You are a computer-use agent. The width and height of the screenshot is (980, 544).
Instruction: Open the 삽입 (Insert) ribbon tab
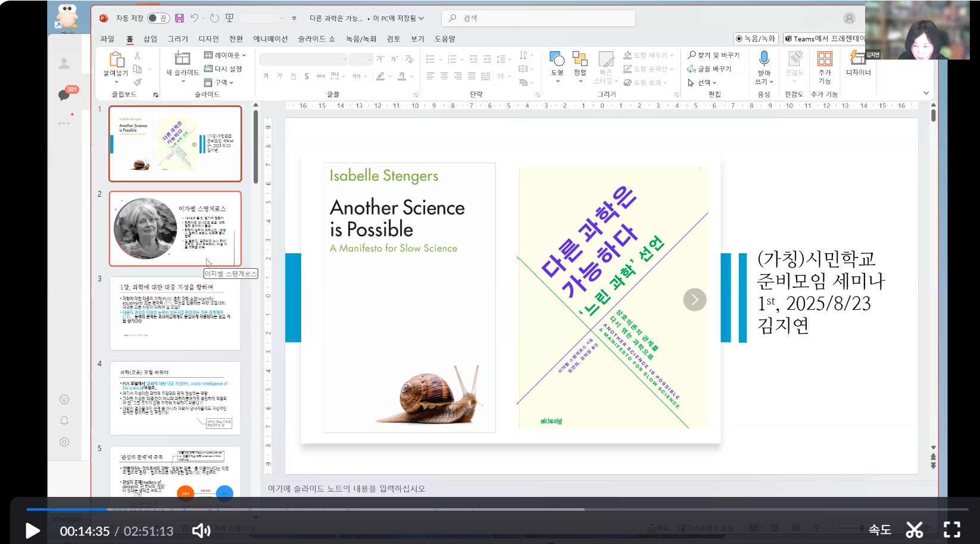click(x=150, y=39)
